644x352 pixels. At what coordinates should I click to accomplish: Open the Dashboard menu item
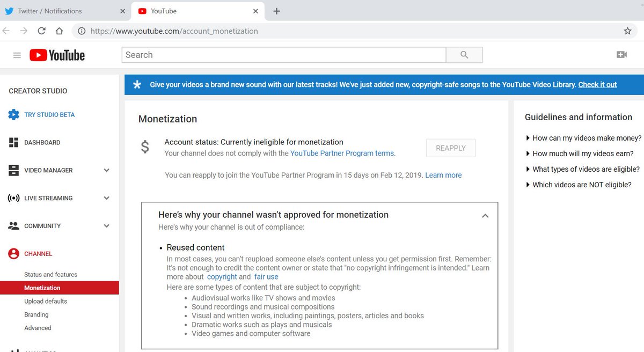click(x=42, y=143)
